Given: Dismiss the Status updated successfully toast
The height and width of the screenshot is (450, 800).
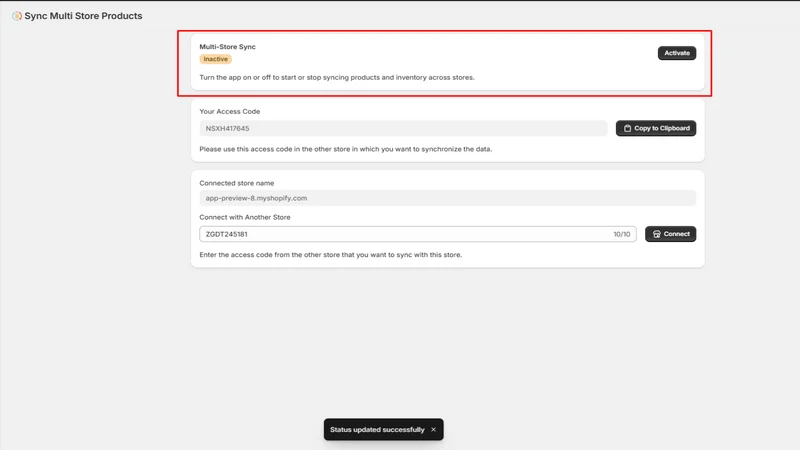Looking at the screenshot, I should pyautogui.click(x=433, y=430).
